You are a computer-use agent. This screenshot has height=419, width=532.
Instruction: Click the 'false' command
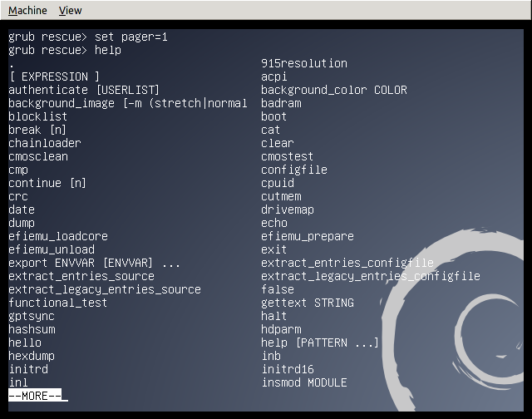coord(277,289)
